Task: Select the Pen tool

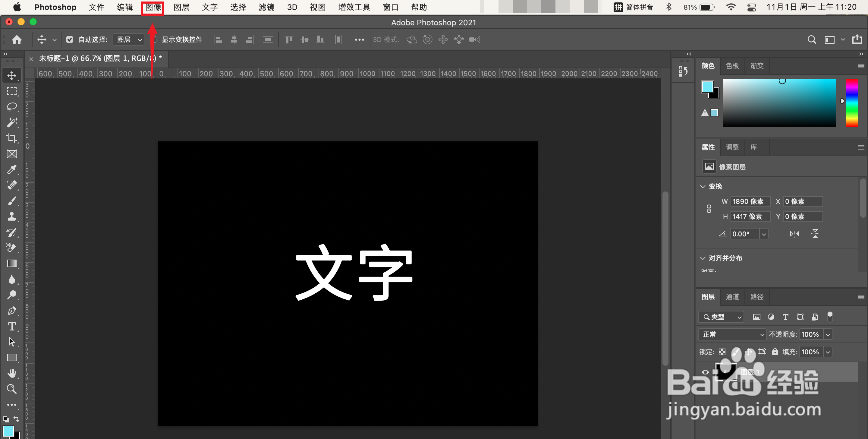Action: point(12,311)
